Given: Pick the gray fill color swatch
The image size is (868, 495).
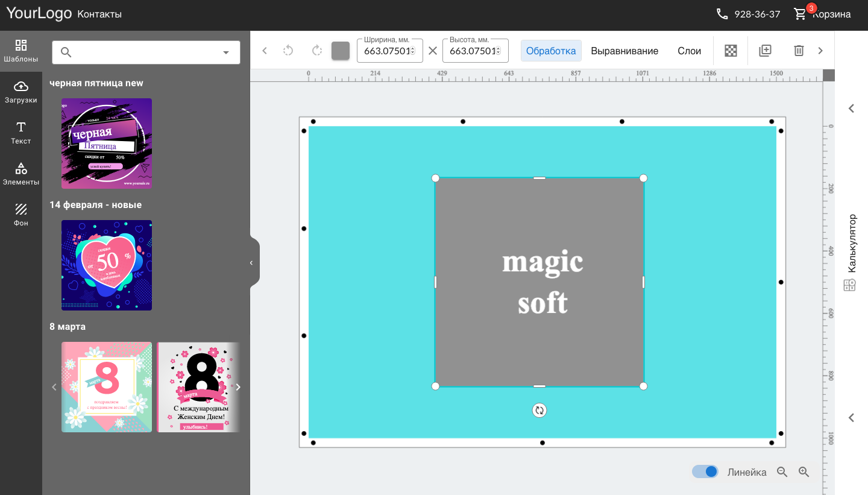Looking at the screenshot, I should [341, 51].
